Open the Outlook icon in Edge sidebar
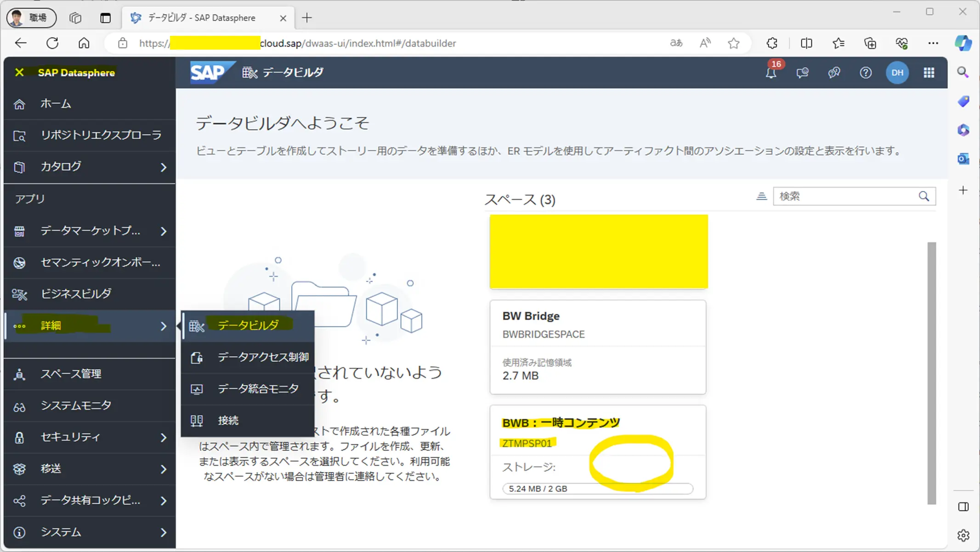This screenshot has height=552, width=980. (963, 159)
